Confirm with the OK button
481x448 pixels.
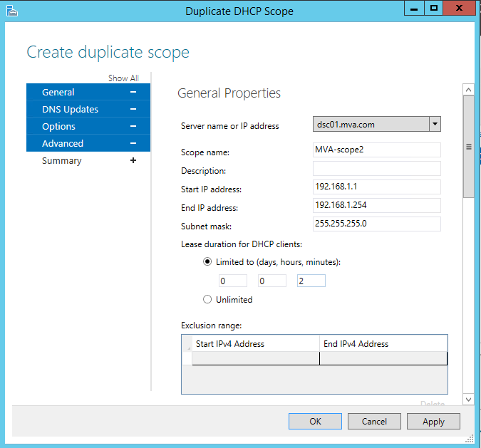[315, 422]
